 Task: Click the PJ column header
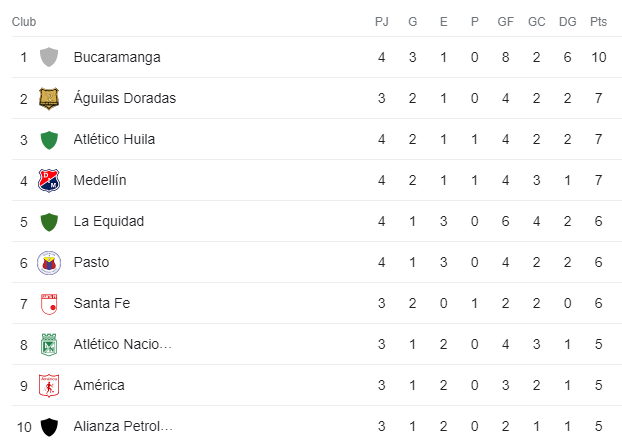pyautogui.click(x=381, y=21)
